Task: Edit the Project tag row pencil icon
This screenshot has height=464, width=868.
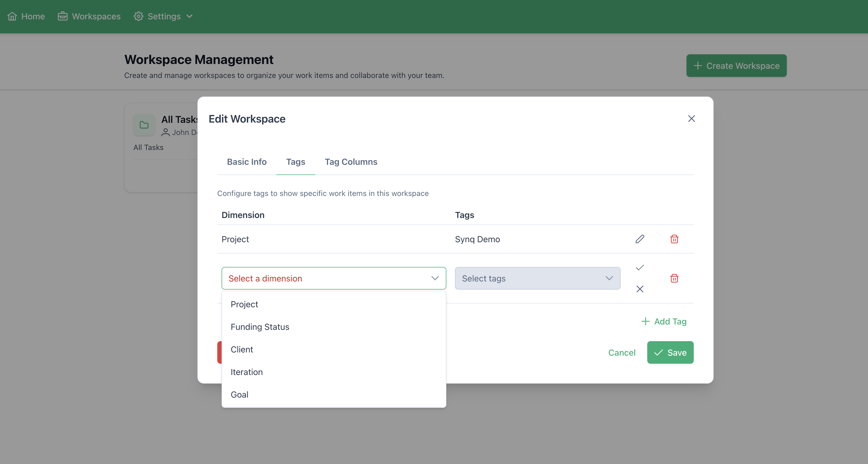Action: (639, 239)
